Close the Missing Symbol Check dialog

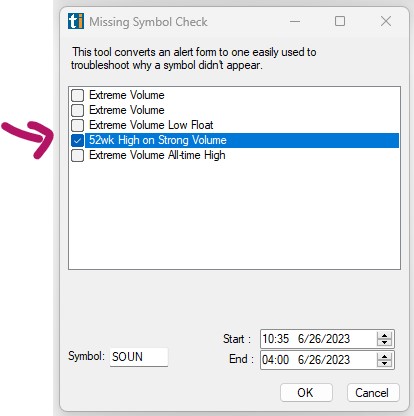pos(386,21)
